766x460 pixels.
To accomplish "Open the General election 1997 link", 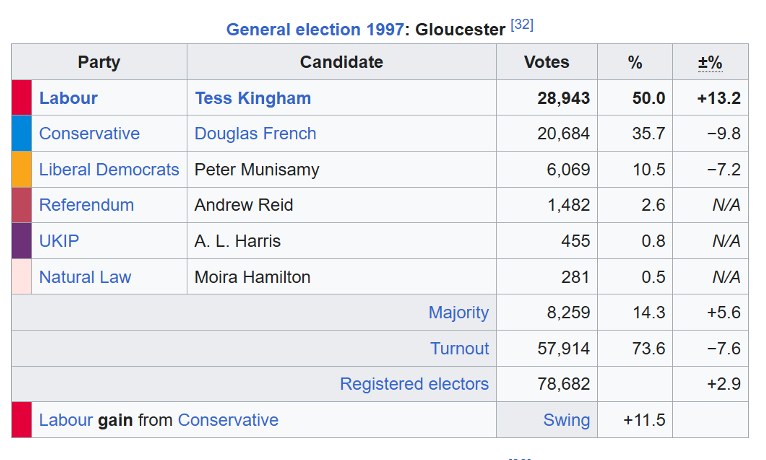I will click(x=315, y=29).
